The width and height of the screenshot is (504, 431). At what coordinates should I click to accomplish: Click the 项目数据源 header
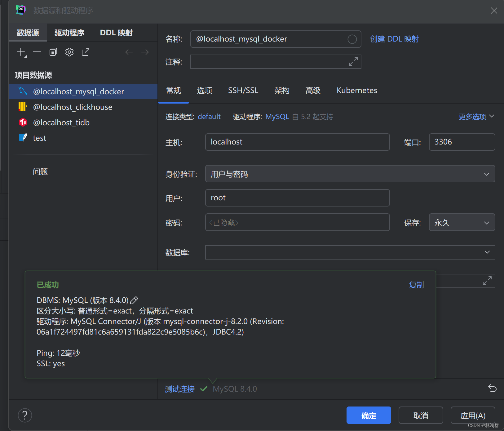click(33, 75)
